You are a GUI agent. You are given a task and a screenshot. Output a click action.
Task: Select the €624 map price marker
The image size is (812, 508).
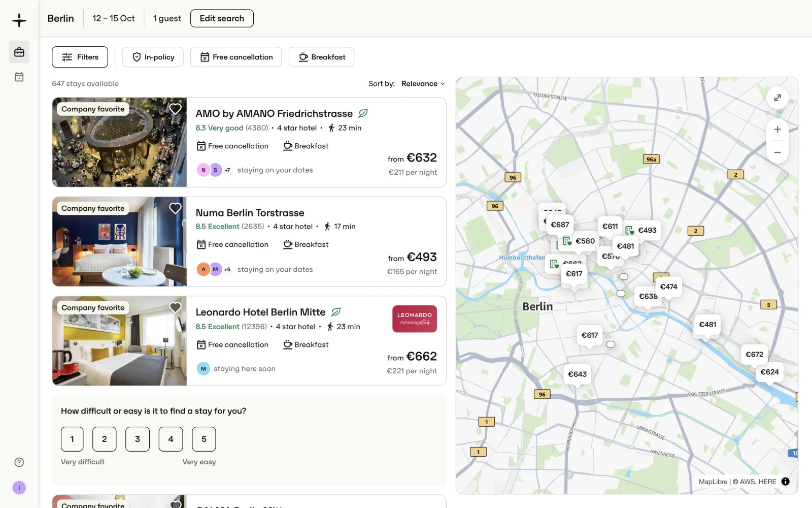[769, 372]
